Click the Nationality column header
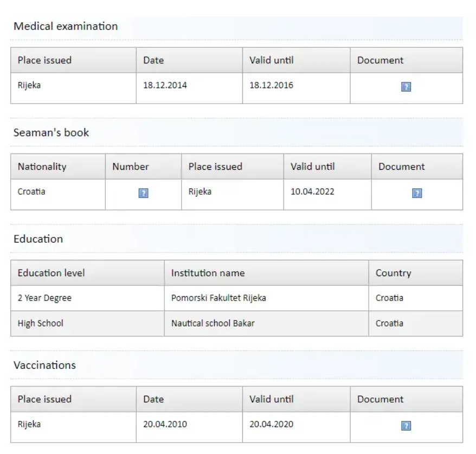 point(42,167)
